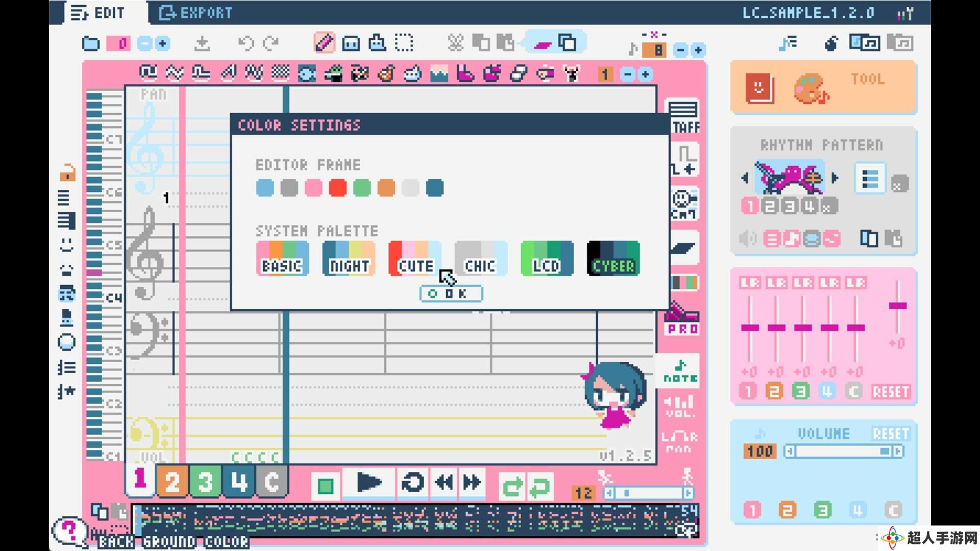
Task: Pick the square wave instrument icon
Action: pyautogui.click(x=149, y=73)
